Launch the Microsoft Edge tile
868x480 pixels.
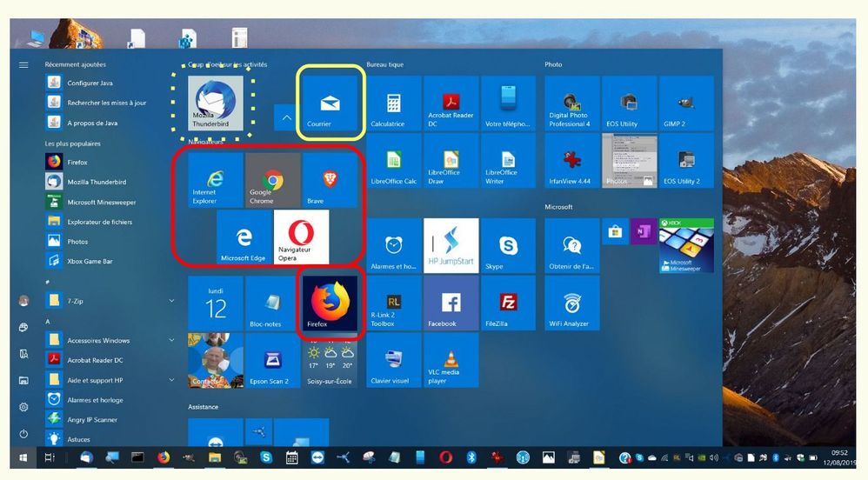point(244,237)
